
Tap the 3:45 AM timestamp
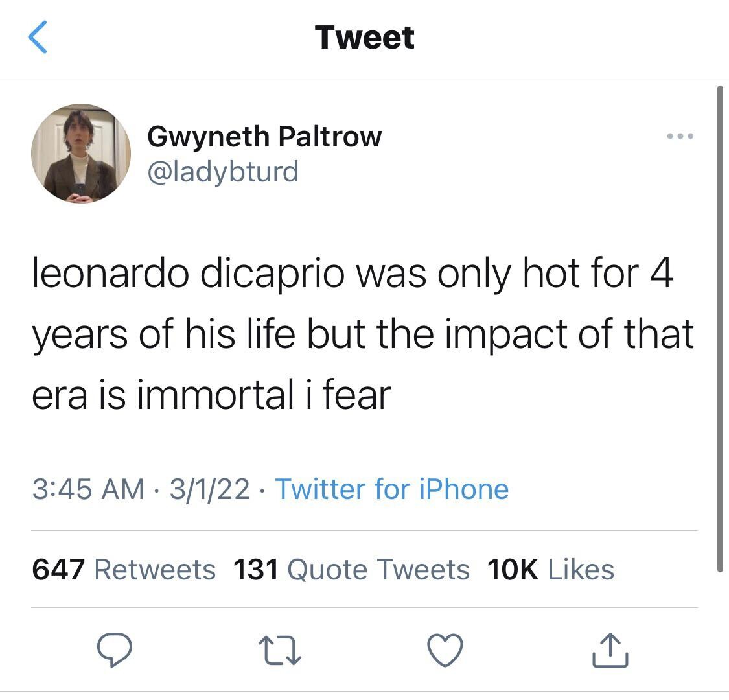(87, 489)
